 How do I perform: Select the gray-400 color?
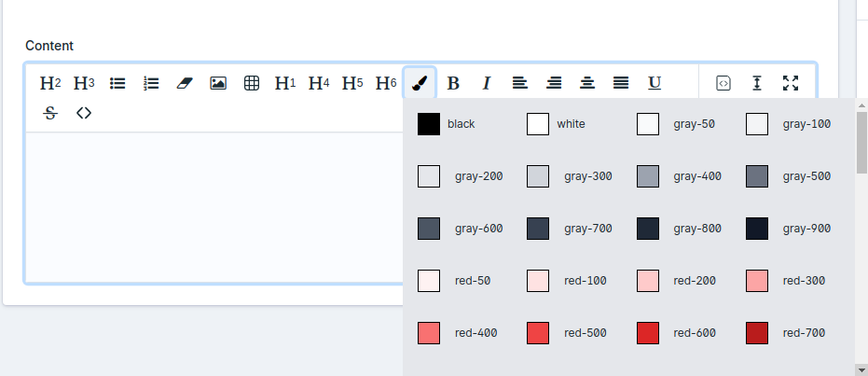pos(648,176)
